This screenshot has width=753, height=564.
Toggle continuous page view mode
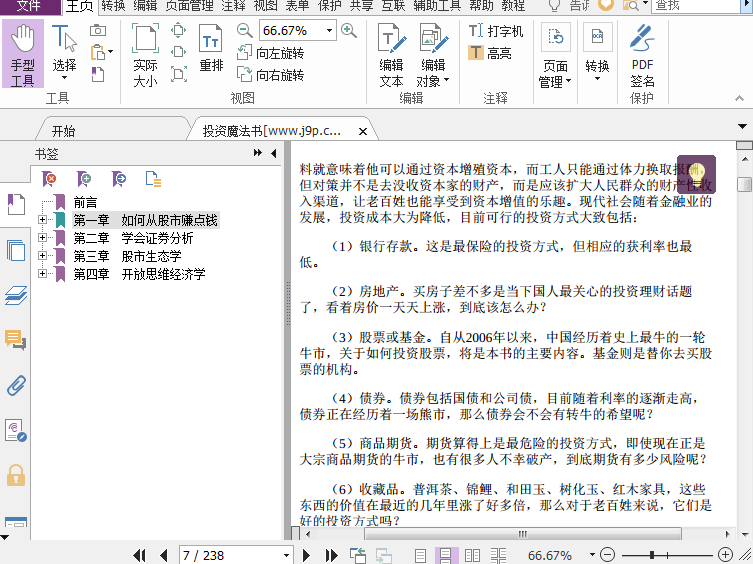click(446, 556)
